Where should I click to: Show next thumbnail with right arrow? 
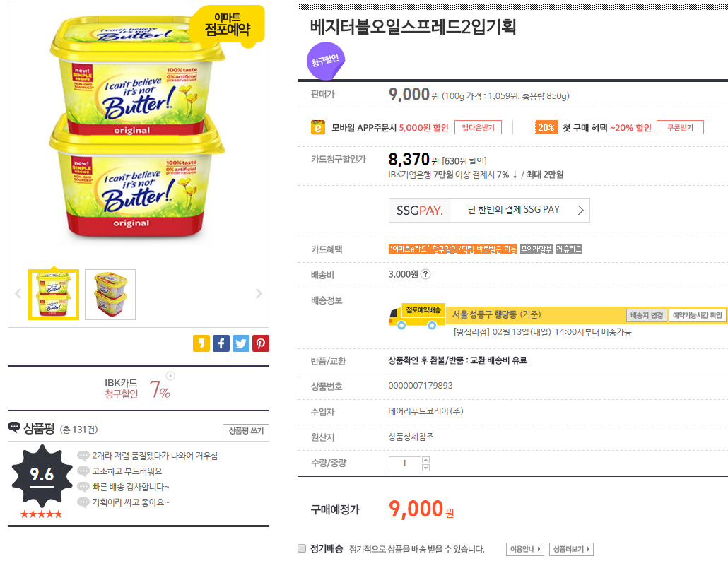tap(259, 294)
